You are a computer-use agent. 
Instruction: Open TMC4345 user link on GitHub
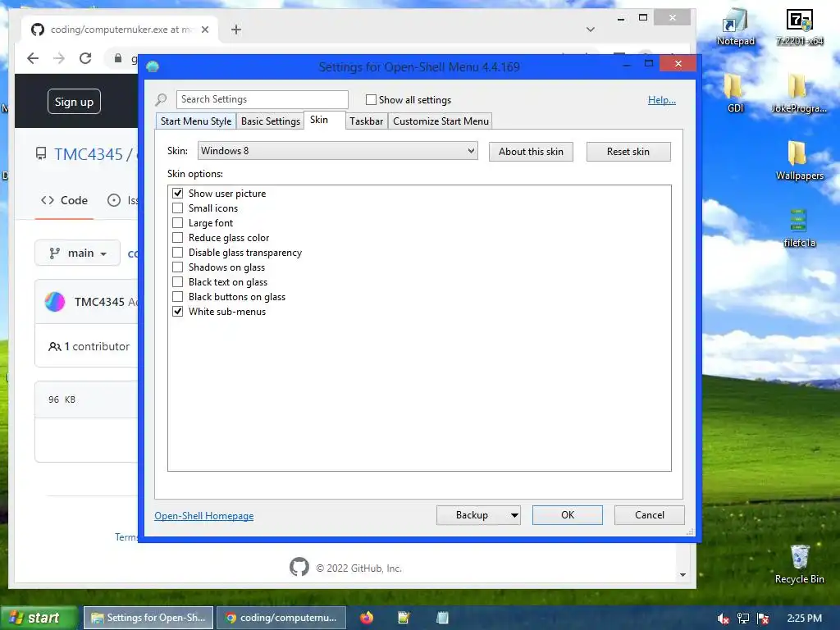click(x=89, y=154)
